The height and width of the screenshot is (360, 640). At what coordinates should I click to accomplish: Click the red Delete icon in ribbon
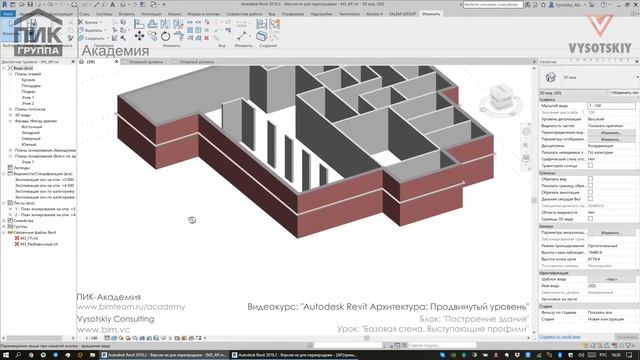pos(207,38)
